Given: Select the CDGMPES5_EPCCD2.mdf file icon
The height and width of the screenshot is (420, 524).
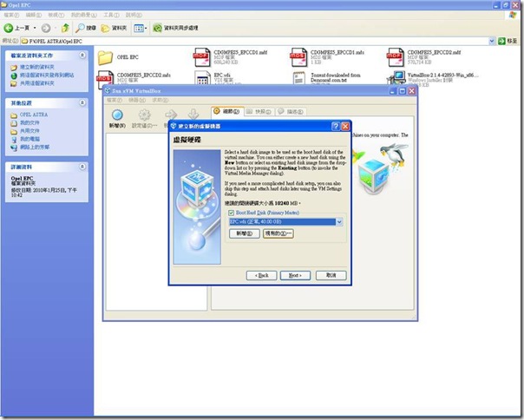Looking at the screenshot, I should [x=395, y=57].
